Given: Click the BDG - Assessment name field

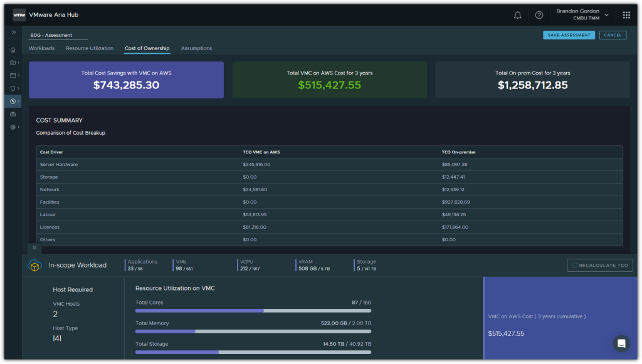Looking at the screenshot, I should [x=58, y=36].
